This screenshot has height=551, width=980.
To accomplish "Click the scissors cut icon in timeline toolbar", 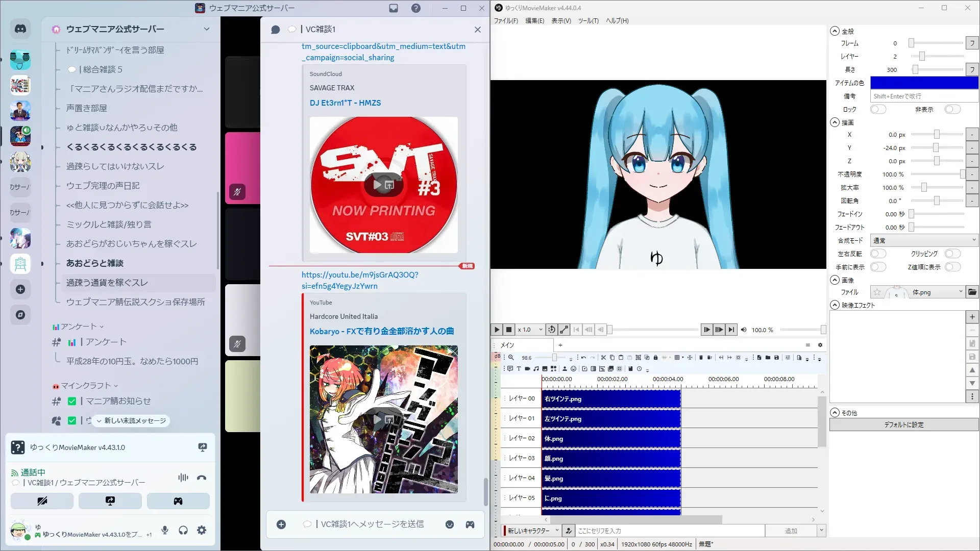I will 603,358.
